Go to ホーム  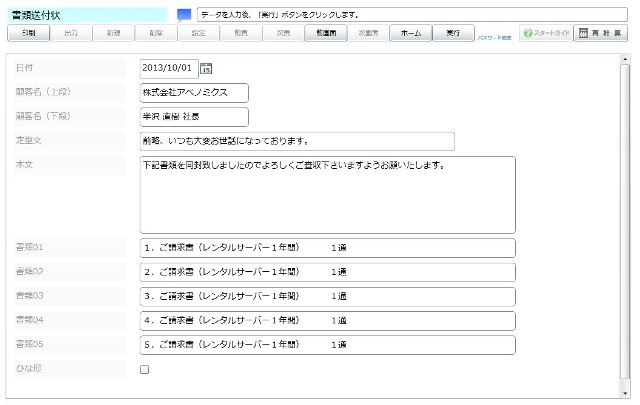pyautogui.click(x=410, y=33)
